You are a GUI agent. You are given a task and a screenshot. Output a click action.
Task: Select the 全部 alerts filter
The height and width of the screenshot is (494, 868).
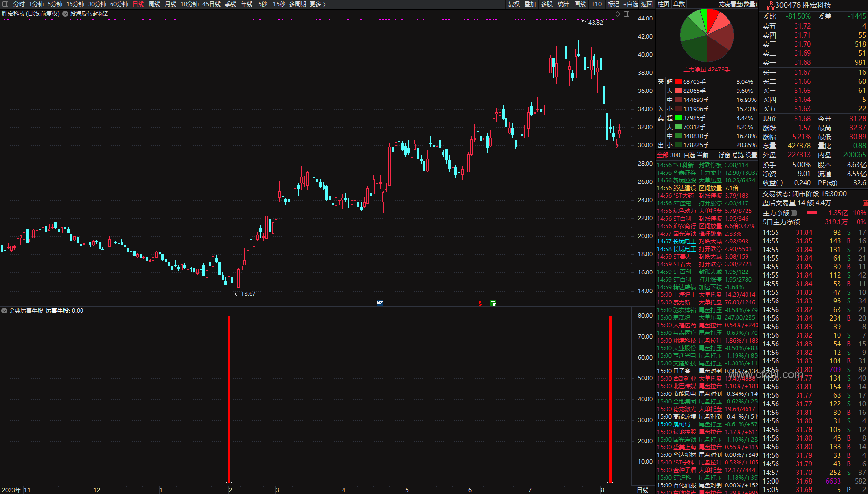click(663, 155)
